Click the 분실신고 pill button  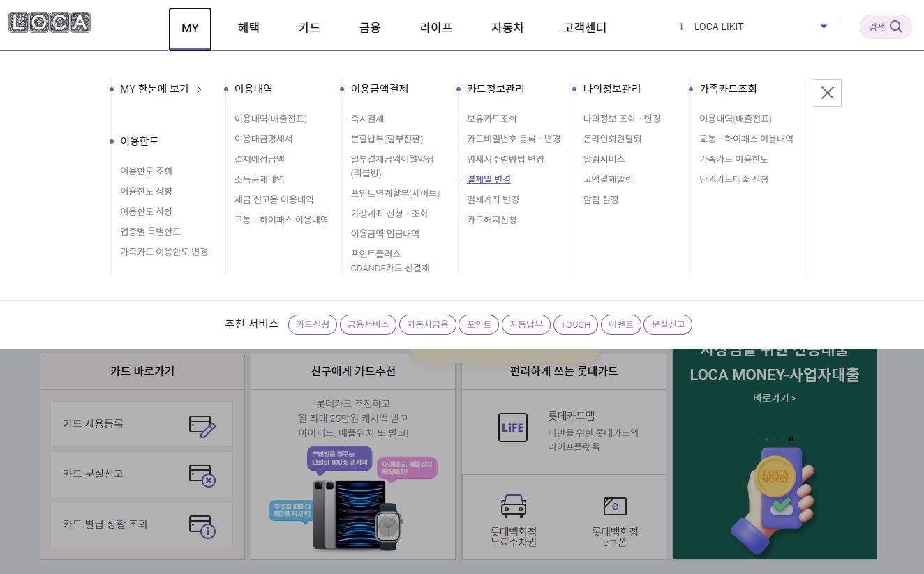[668, 324]
